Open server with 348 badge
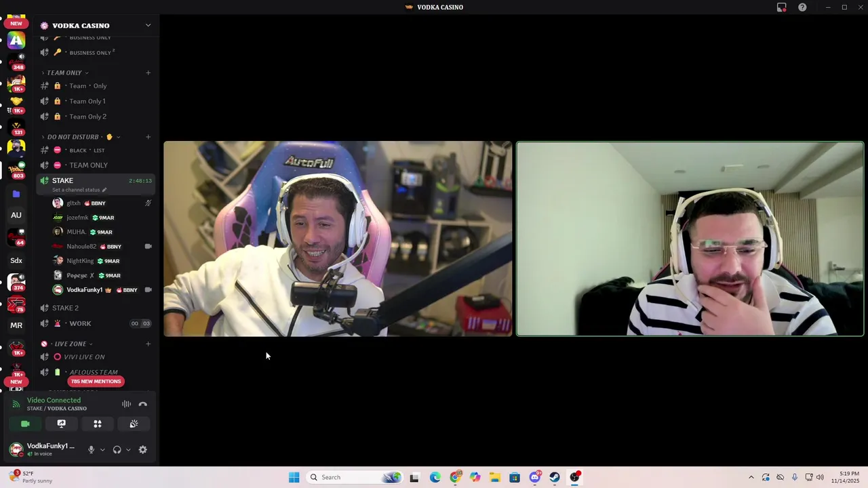 point(16,61)
